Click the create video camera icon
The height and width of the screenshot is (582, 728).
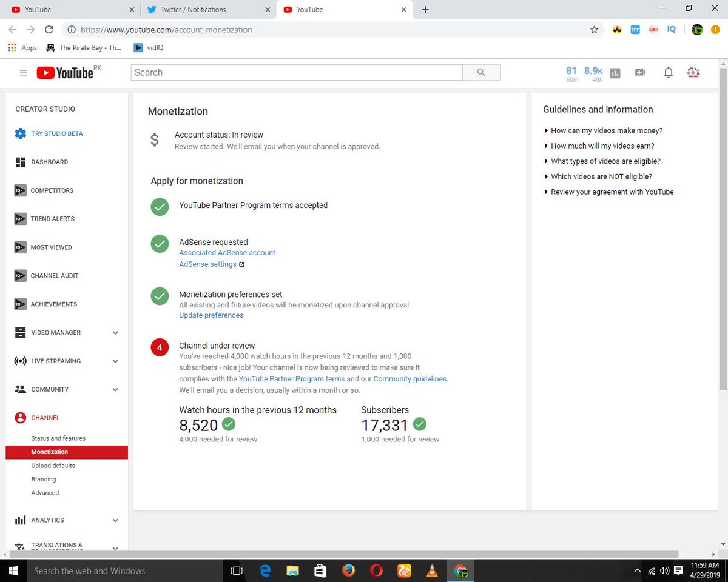pyautogui.click(x=640, y=72)
